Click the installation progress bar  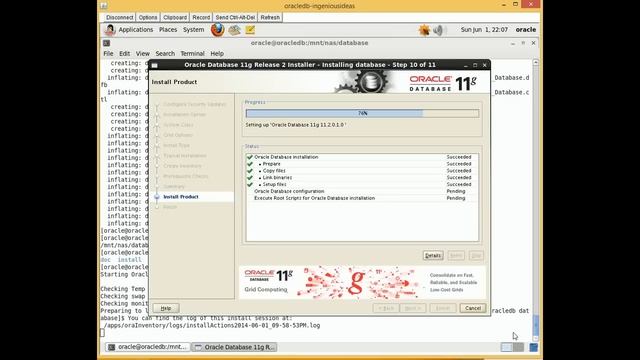pyautogui.click(x=362, y=113)
